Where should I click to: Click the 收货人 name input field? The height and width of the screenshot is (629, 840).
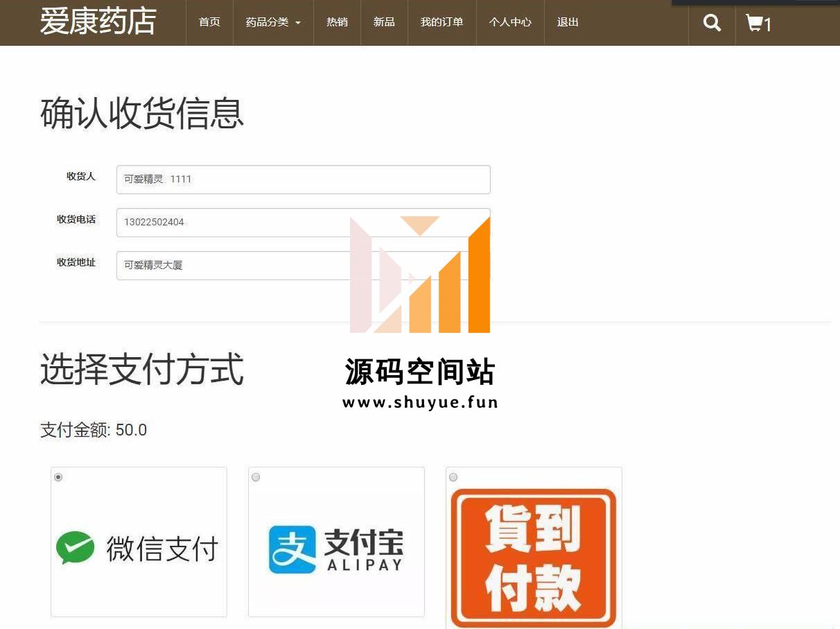tap(304, 180)
